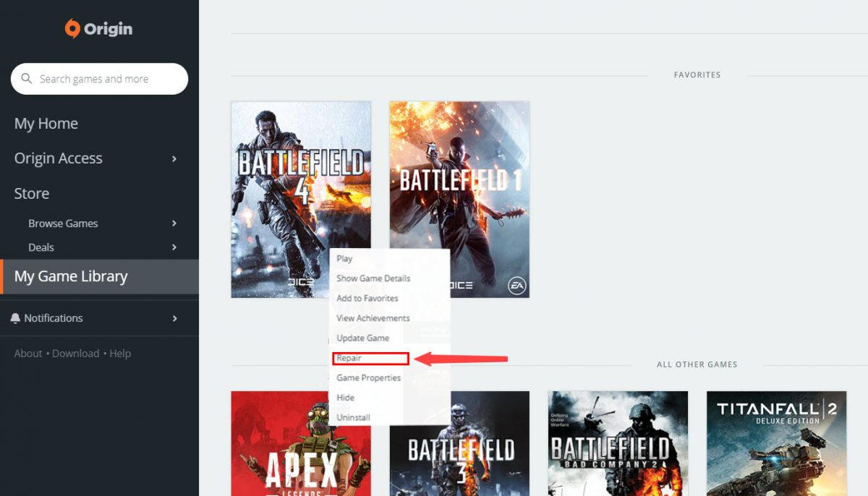
Task: Click the Notifications bell icon
Action: point(16,318)
